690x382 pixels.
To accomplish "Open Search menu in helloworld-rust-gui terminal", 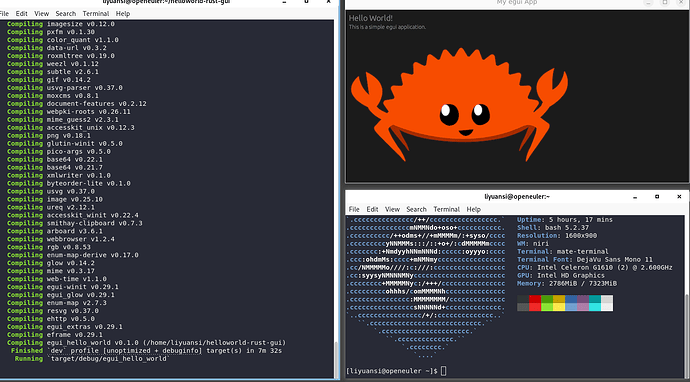I will point(66,14).
